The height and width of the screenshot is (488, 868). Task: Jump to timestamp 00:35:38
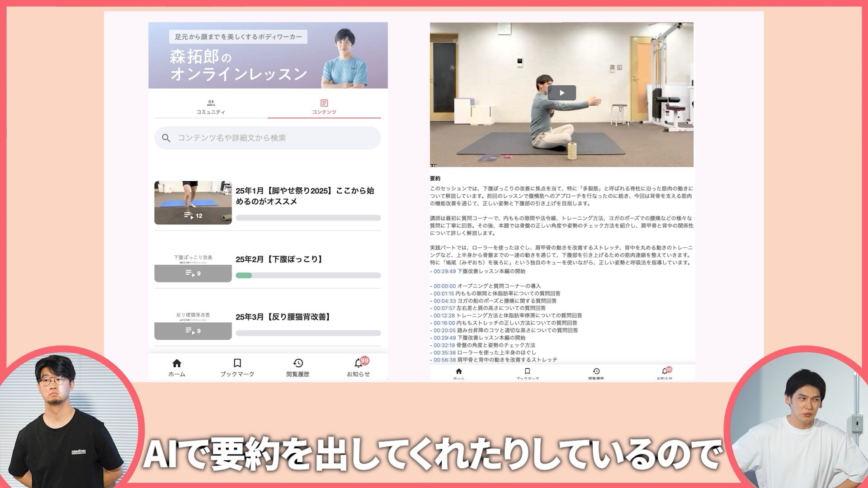point(444,353)
